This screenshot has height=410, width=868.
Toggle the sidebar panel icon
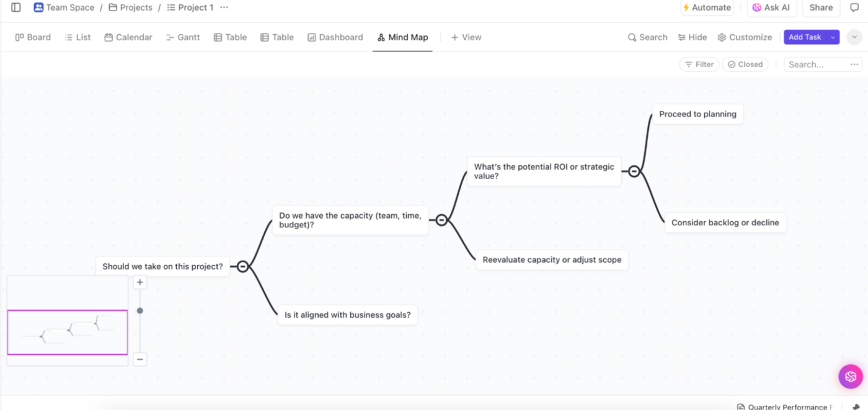tap(16, 7)
